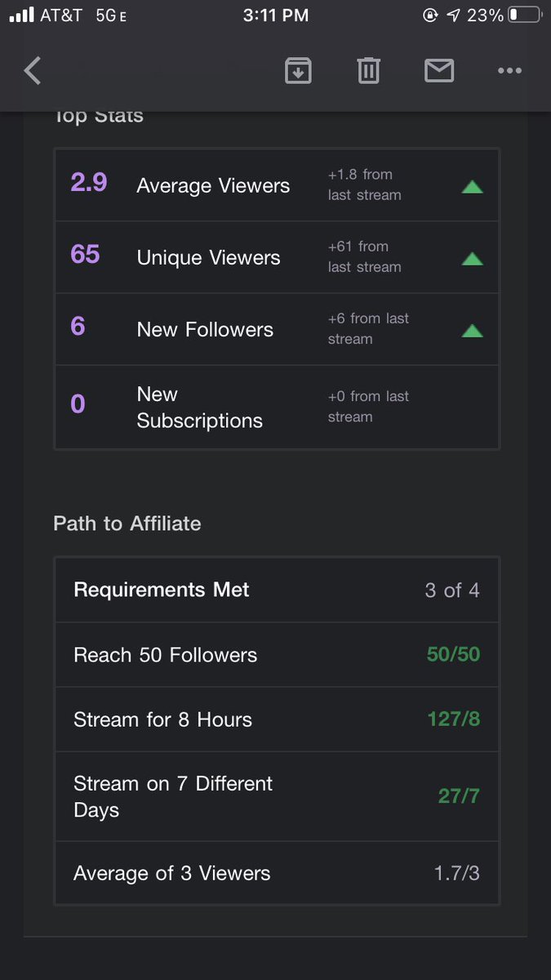Tap the Average of 3 Viewers row
The width and height of the screenshot is (551, 980).
(x=277, y=873)
